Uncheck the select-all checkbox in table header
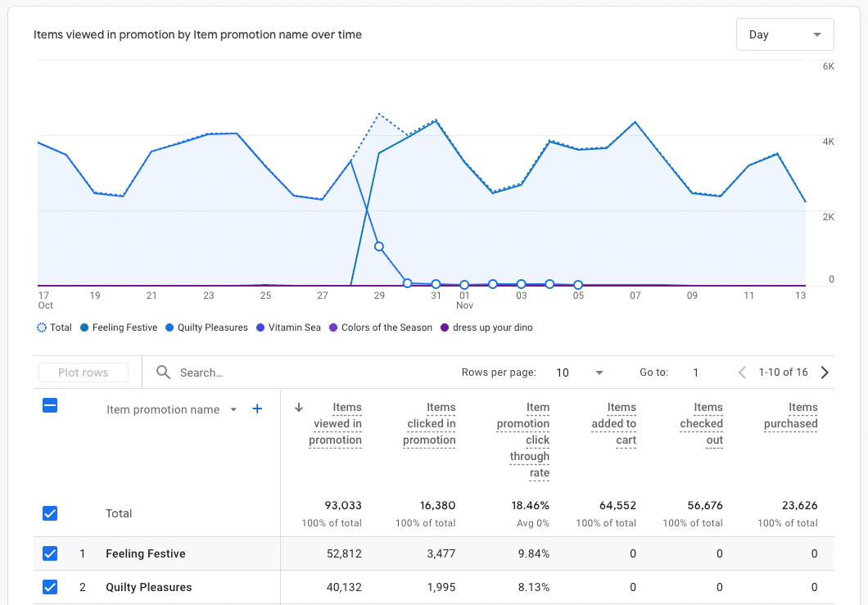 pos(50,405)
